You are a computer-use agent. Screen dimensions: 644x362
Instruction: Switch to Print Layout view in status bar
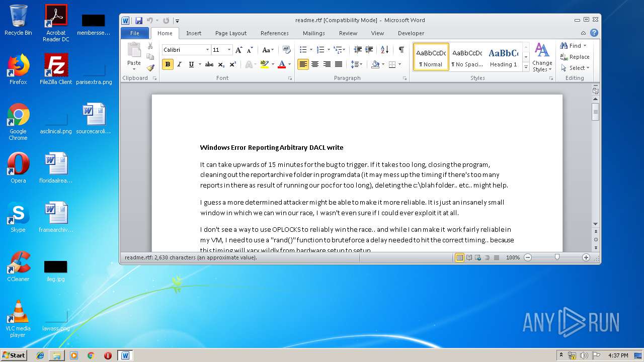click(459, 257)
